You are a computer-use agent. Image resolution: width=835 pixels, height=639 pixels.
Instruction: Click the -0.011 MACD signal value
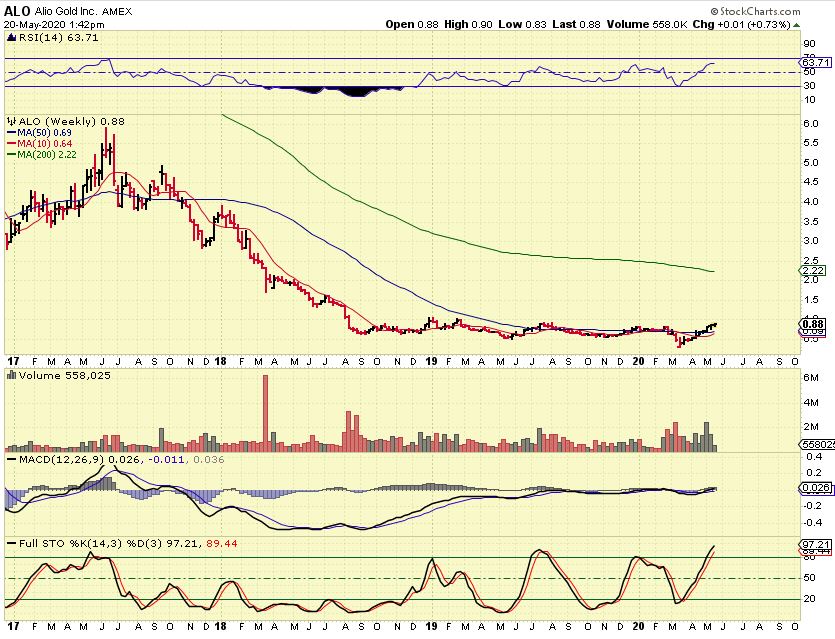pyautogui.click(x=166, y=460)
